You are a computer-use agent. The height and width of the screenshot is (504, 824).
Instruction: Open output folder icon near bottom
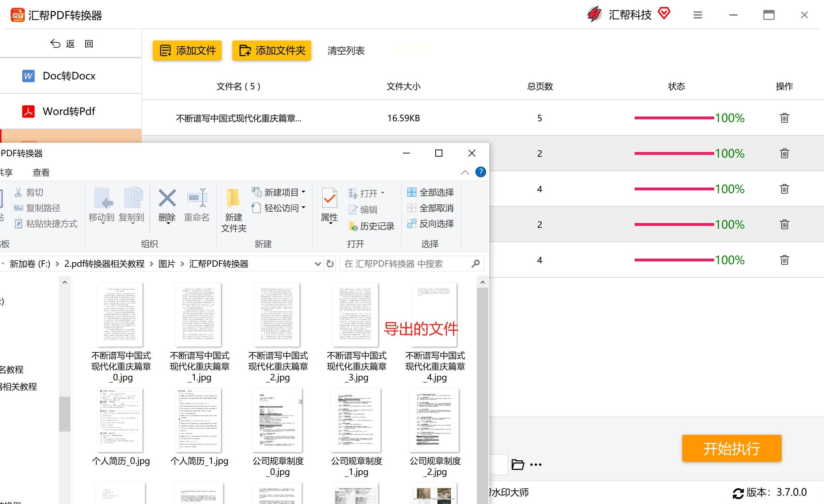(x=518, y=464)
